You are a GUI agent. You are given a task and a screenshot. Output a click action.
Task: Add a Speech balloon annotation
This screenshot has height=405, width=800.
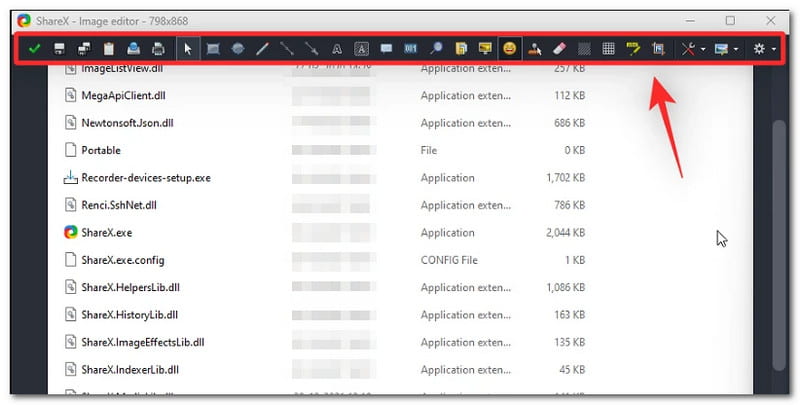[x=386, y=49]
